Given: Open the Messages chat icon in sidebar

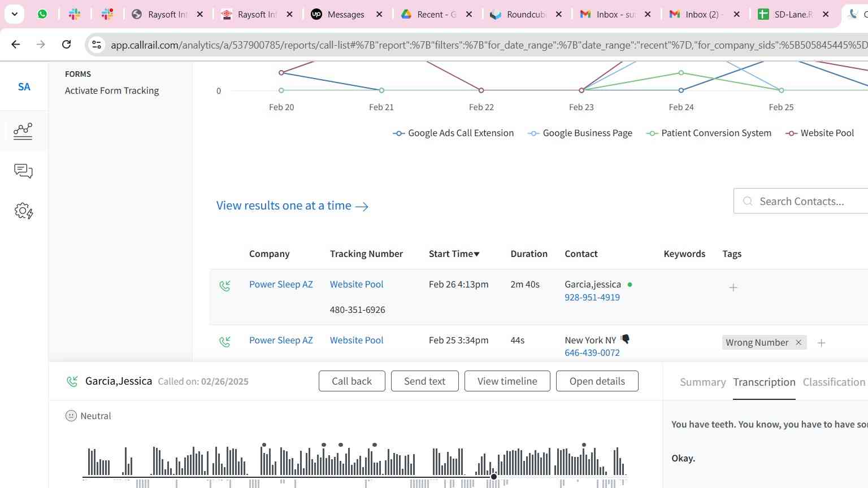Looking at the screenshot, I should click(x=23, y=171).
